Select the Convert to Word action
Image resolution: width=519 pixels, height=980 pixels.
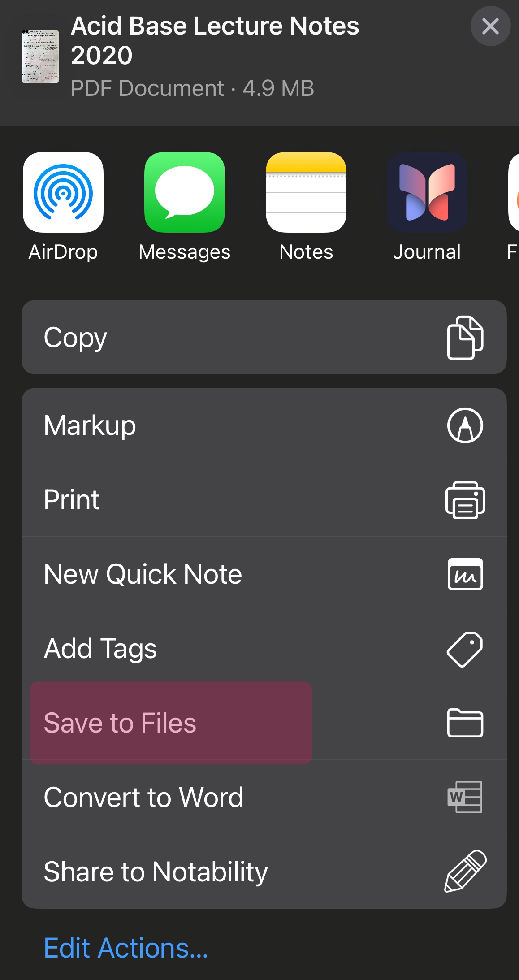(x=264, y=797)
